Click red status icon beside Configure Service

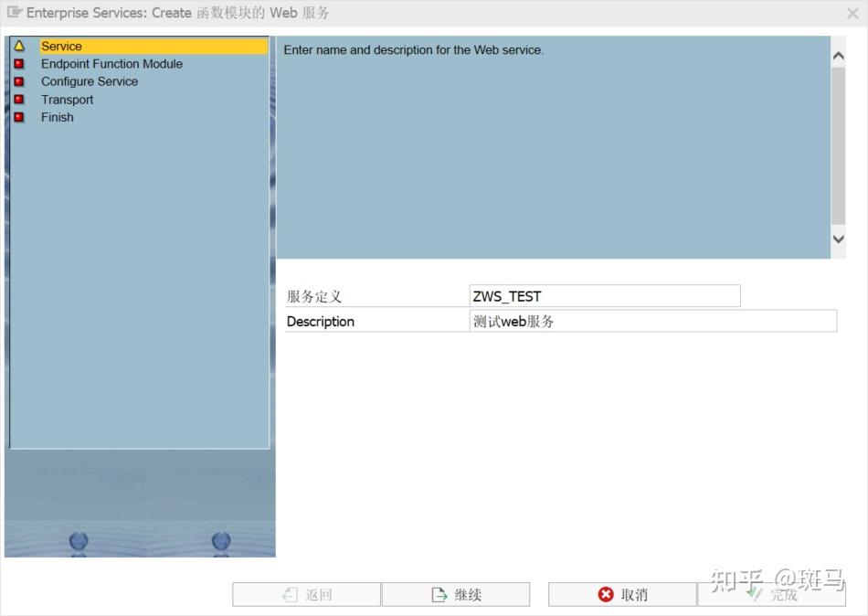click(x=27, y=81)
